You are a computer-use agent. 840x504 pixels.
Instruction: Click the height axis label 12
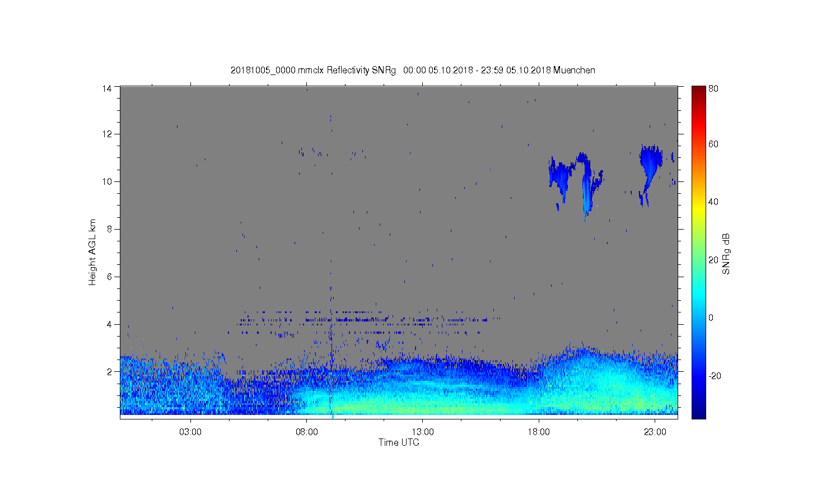pyautogui.click(x=108, y=134)
